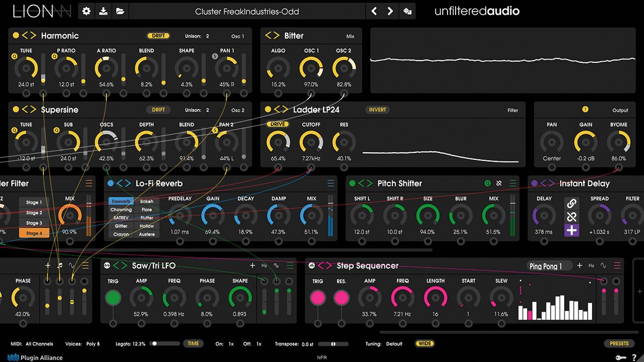Viewport: 644px width, 362px height.
Task: Click the preset name Cluster FreakIndustries-Odd
Action: pos(247,11)
